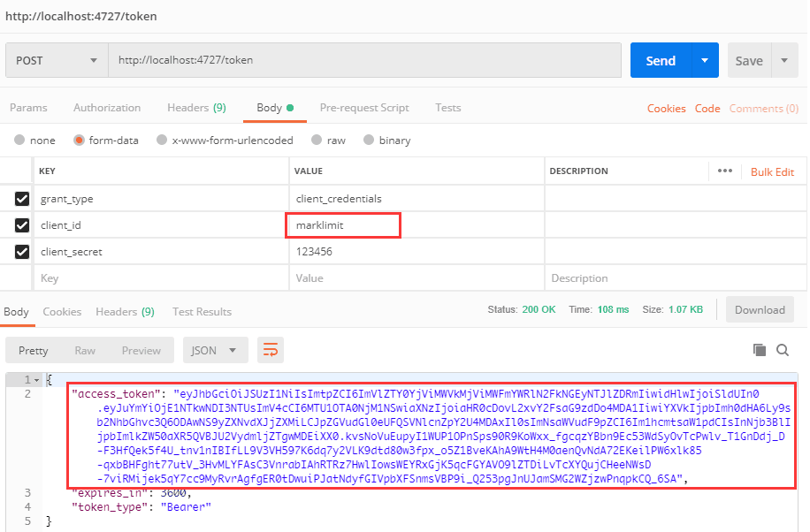810x532 pixels.
Task: Open the response Headers (9) tab
Action: click(125, 311)
